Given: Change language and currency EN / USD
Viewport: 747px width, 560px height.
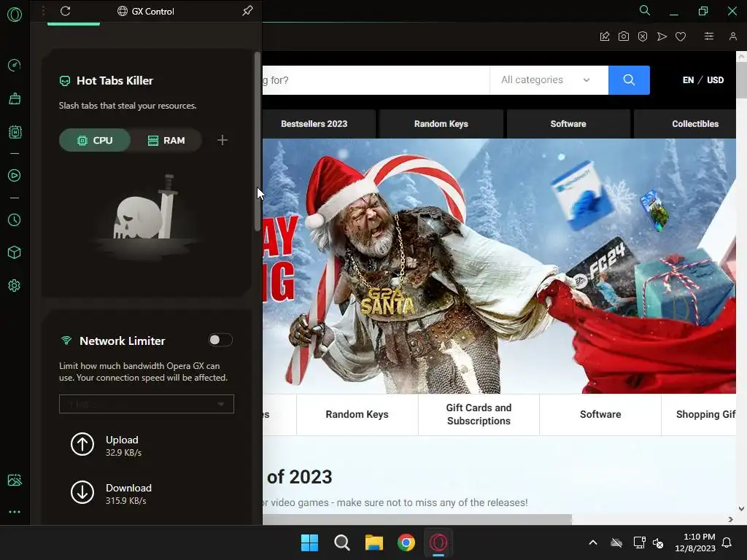Looking at the screenshot, I should (703, 80).
